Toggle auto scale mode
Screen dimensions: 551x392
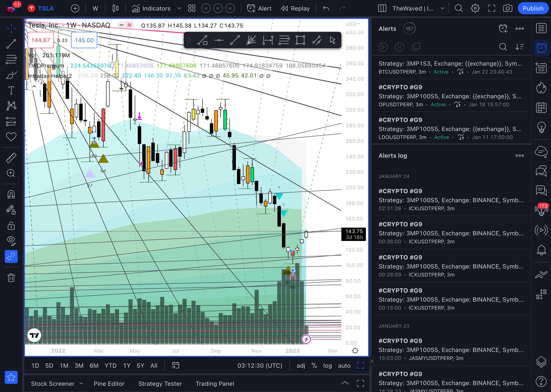click(344, 366)
